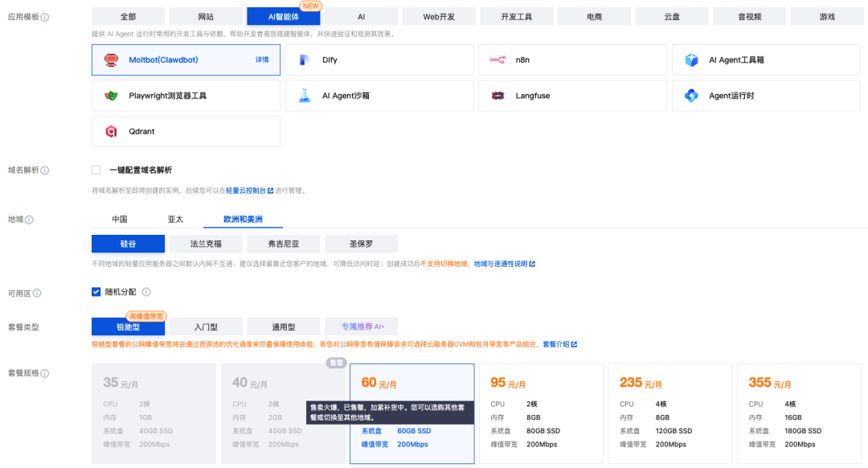Open the 套餐介绍 link
This screenshot has height=468, width=868.
556,344
